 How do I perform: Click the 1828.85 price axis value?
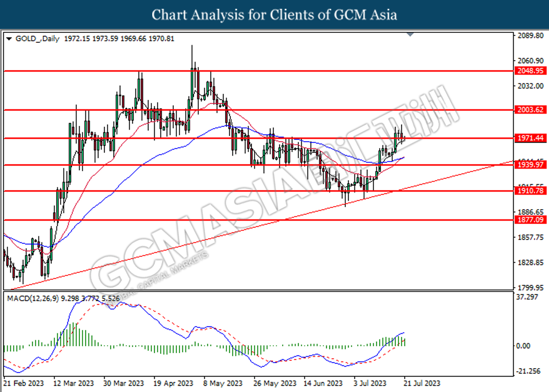pyautogui.click(x=530, y=263)
